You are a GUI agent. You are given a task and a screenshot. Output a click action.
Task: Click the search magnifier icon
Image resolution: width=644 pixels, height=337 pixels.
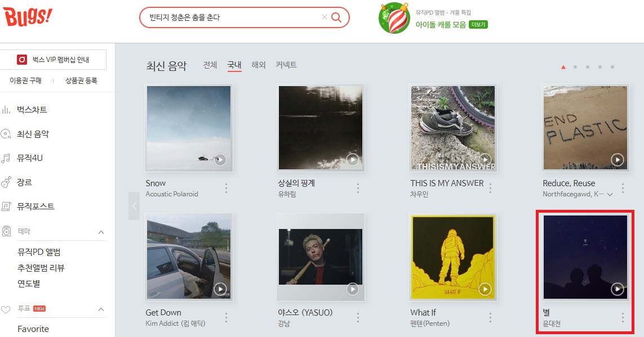point(336,17)
